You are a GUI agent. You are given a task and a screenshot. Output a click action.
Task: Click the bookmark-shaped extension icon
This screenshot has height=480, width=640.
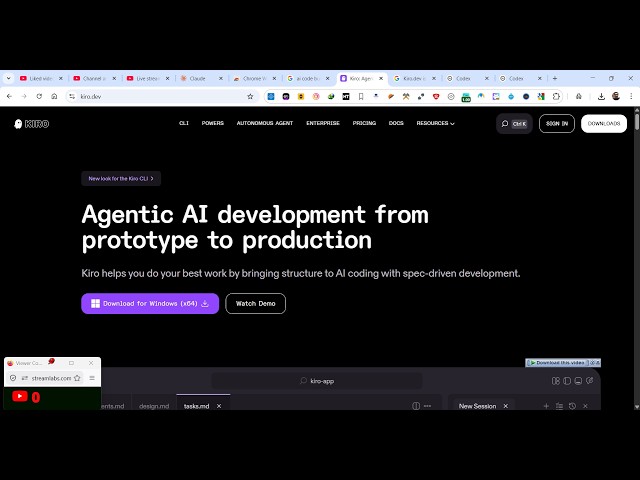click(x=361, y=97)
